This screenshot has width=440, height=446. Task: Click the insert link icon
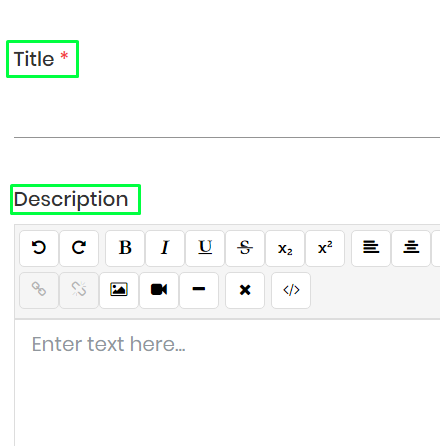[39, 290]
